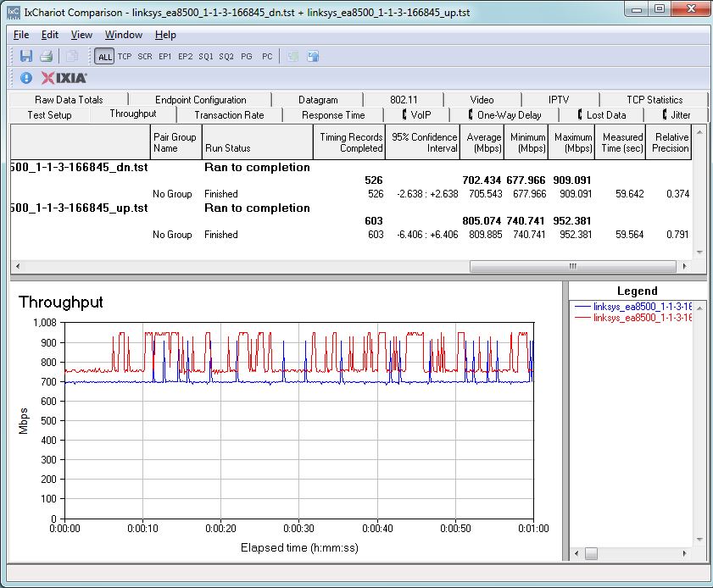This screenshot has width=713, height=588.
Task: Switch to the Endpoint Configuration tab
Action: tap(201, 100)
